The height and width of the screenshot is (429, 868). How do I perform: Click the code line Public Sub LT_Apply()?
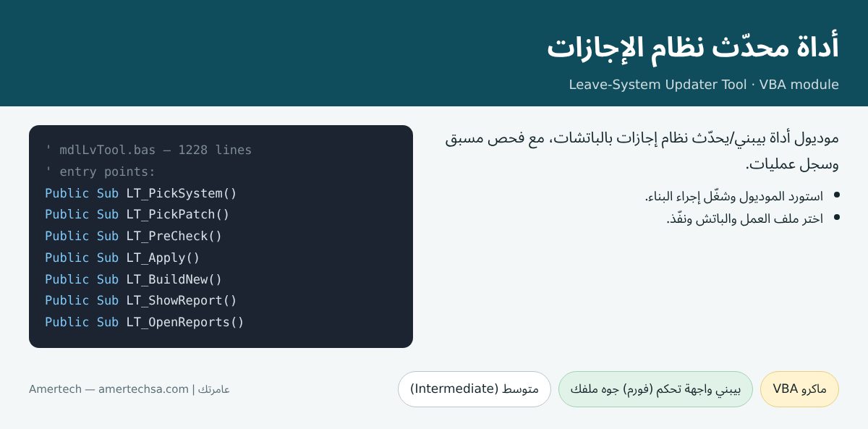(122, 258)
